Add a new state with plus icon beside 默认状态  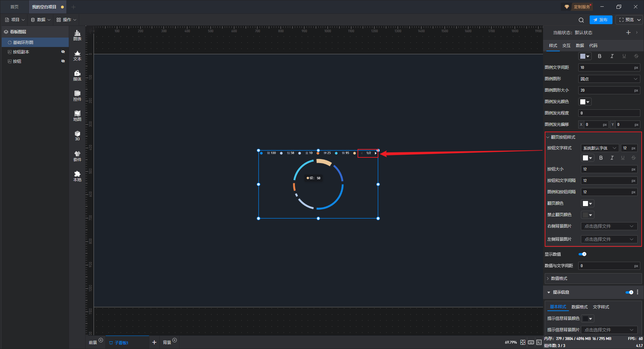pos(628,33)
